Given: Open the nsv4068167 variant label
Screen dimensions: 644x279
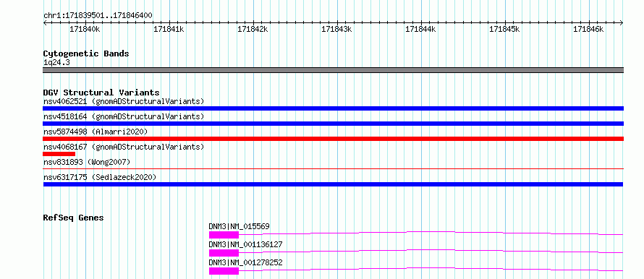Looking at the screenshot, I should click(124, 147).
